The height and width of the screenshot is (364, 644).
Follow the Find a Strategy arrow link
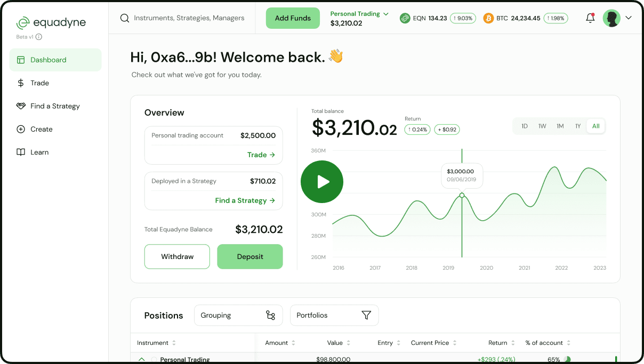click(245, 200)
